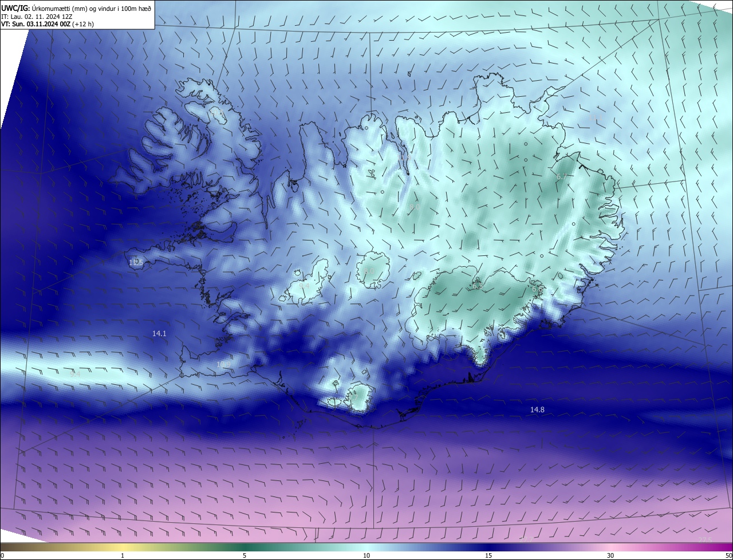Click the 14.8 value label south of Iceland

(537, 409)
